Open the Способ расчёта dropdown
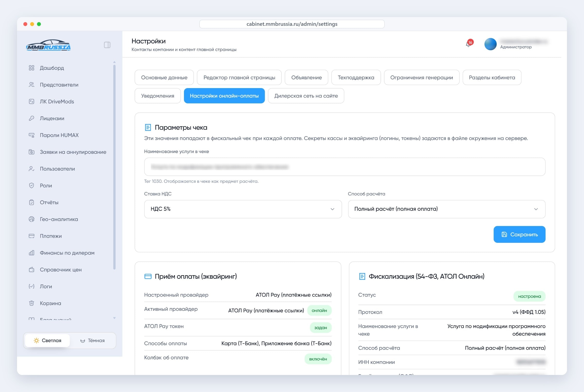This screenshot has width=584, height=392. tap(447, 209)
